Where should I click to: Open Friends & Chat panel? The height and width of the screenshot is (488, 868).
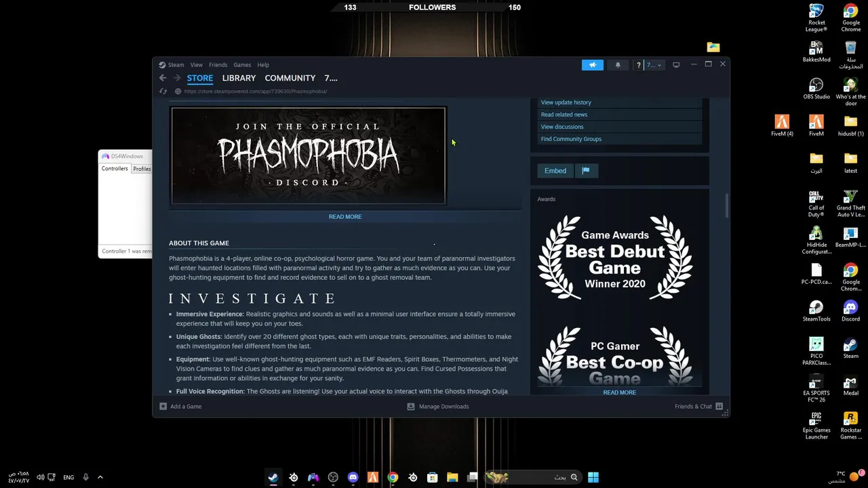pos(698,407)
